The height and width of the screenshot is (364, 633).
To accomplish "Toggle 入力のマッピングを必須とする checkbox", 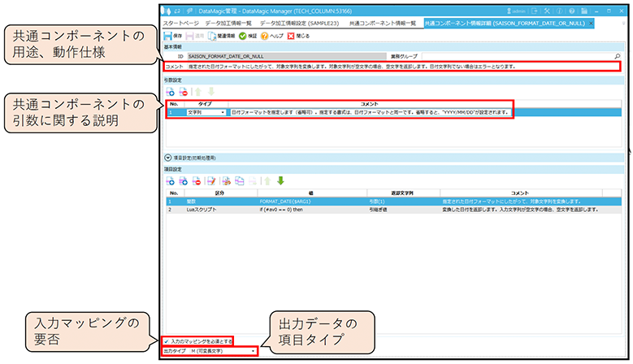I will pos(167,341).
